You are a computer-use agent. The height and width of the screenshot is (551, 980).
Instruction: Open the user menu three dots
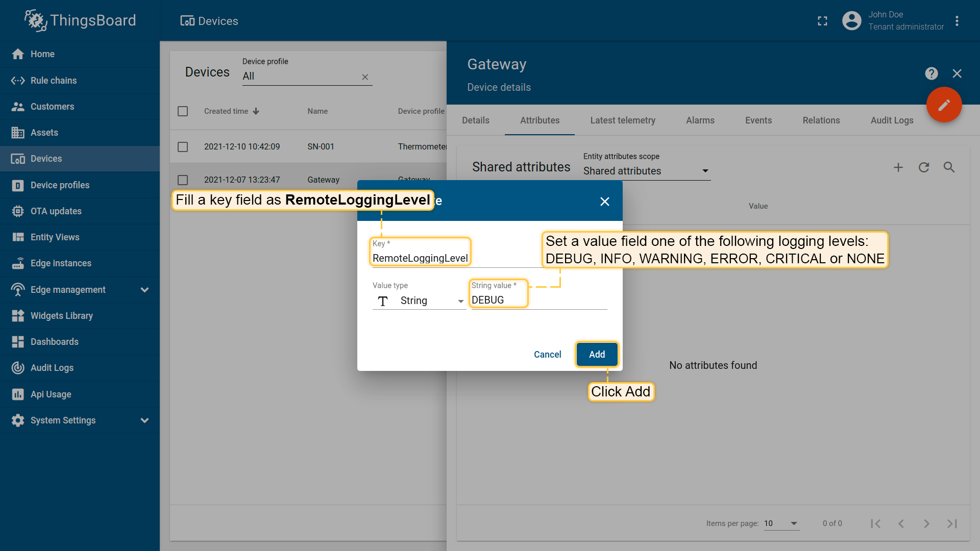957,21
